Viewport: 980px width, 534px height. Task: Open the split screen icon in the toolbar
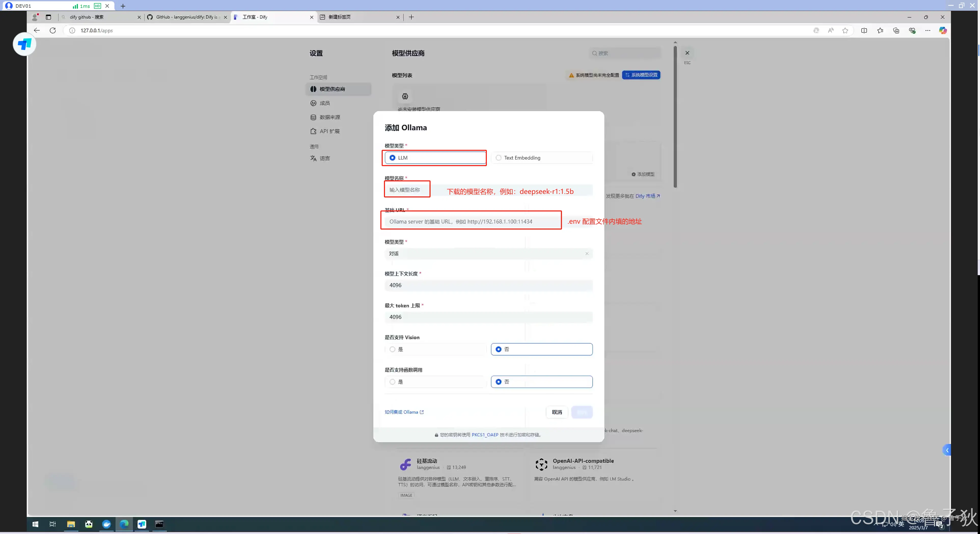click(x=864, y=31)
